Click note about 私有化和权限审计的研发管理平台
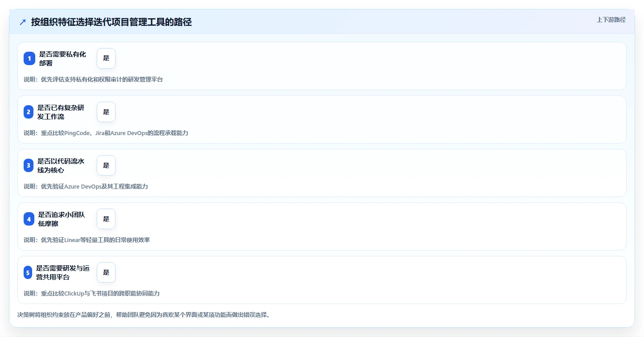This screenshot has width=644, height=337. tap(93, 79)
